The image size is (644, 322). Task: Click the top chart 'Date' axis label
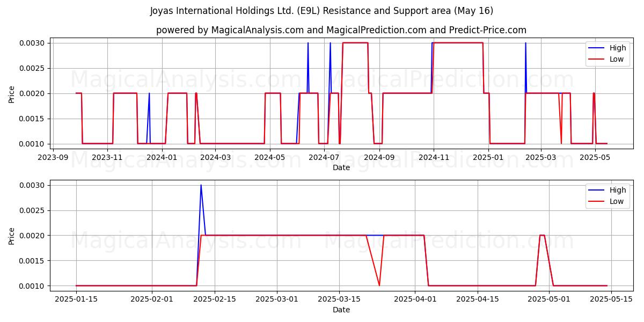pos(341,167)
